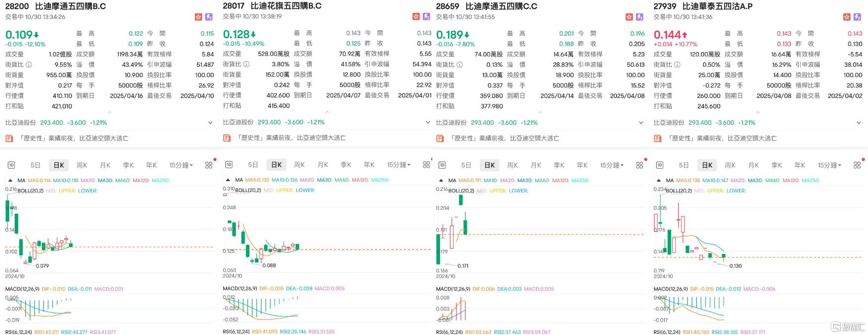This screenshot has height=335, width=868.
Task: Click the orange news icon on 28017 panel
Action: point(227,138)
